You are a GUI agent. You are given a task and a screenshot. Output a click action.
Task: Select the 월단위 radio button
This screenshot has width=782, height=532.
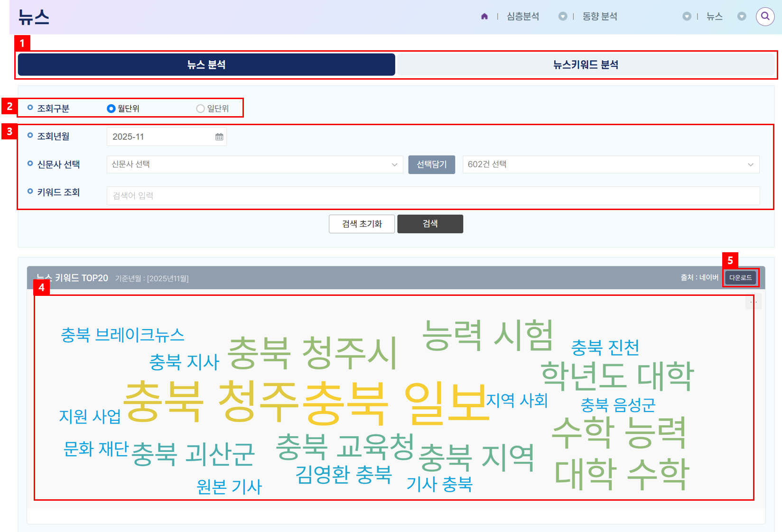click(x=111, y=109)
